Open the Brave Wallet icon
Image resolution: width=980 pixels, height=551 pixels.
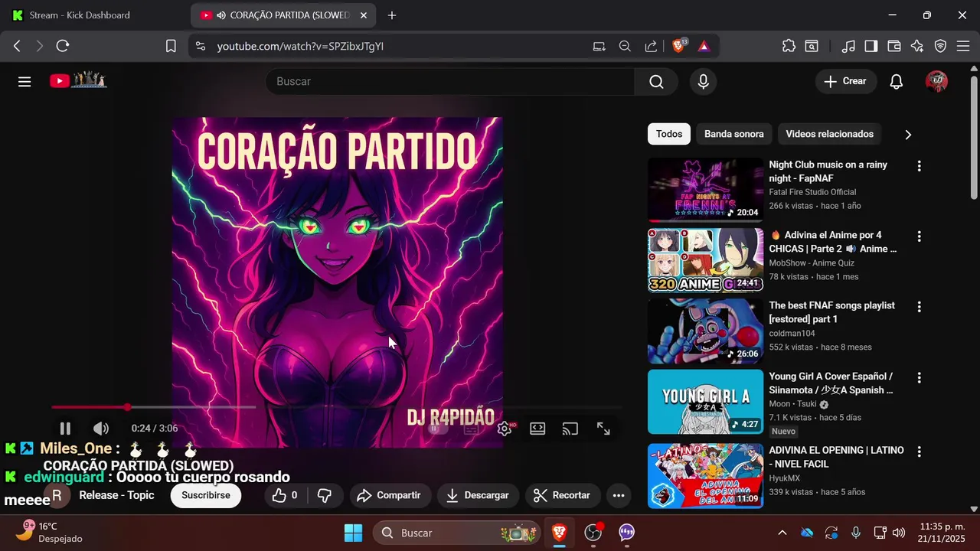(x=894, y=46)
